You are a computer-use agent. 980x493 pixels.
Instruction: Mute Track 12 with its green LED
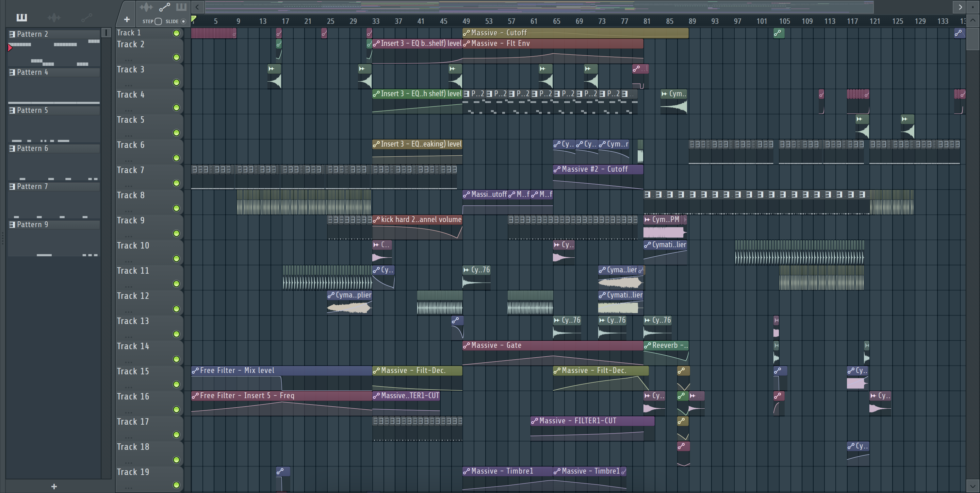tap(176, 309)
